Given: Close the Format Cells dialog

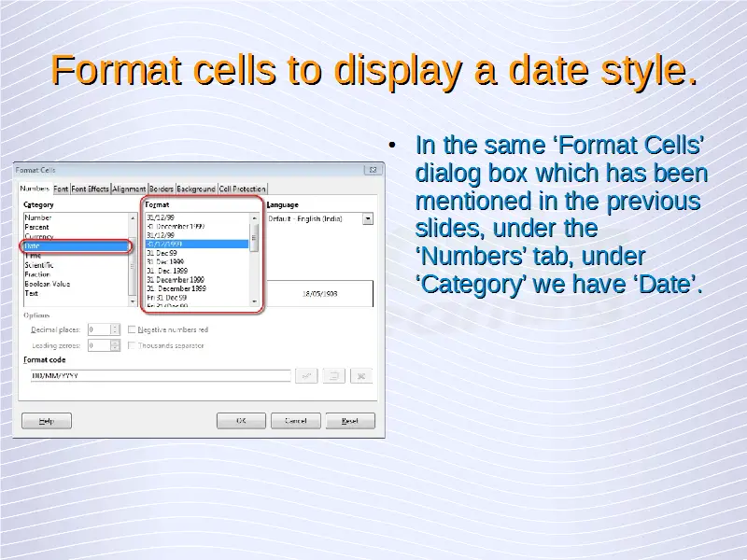Looking at the screenshot, I should pyautogui.click(x=372, y=170).
